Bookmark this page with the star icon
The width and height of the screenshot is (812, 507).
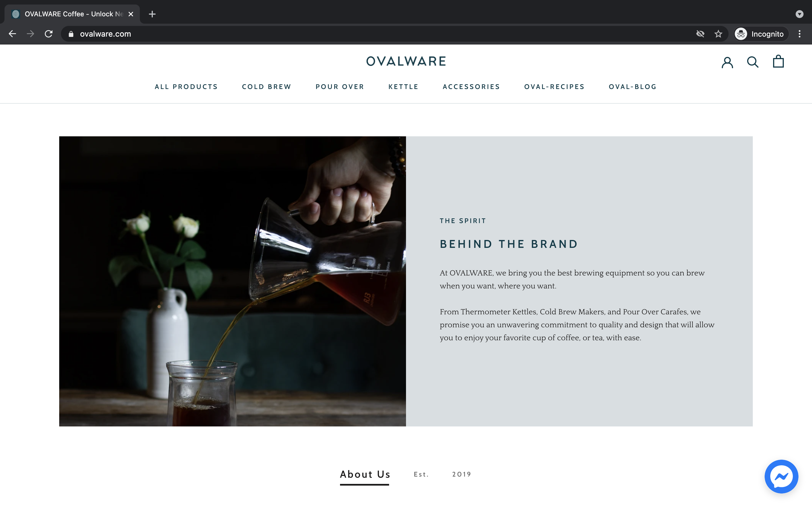click(718, 34)
